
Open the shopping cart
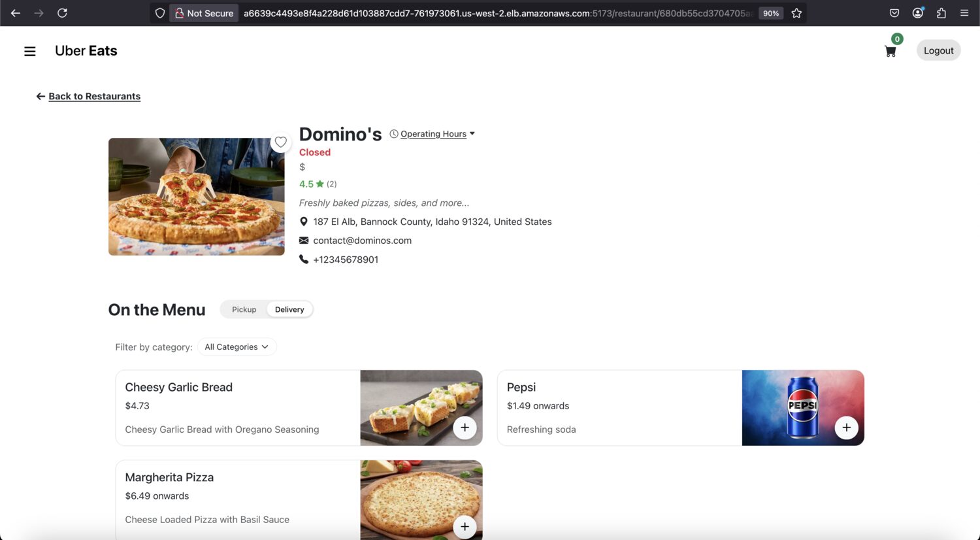[x=890, y=52]
